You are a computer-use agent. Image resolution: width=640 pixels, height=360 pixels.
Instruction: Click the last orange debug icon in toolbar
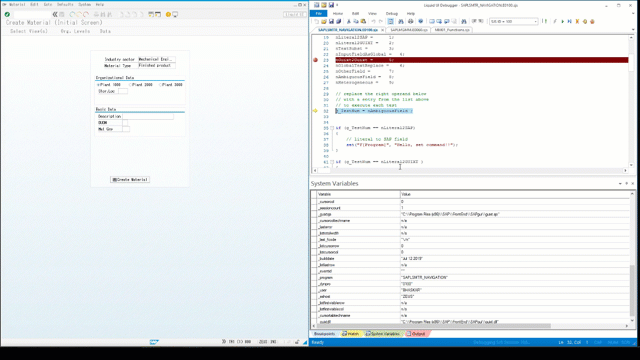592,22
